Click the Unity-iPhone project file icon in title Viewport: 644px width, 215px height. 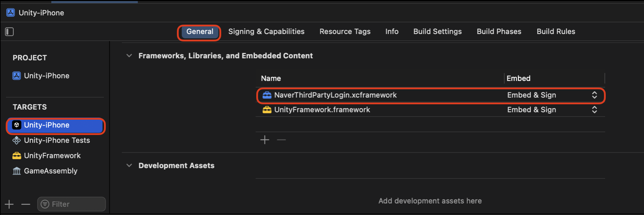11,13
